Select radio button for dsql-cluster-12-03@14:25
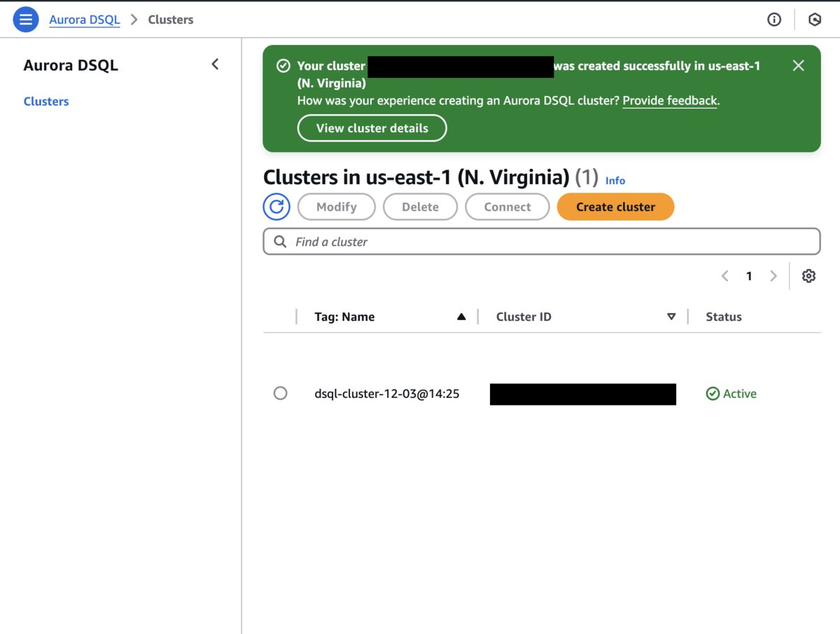Viewport: 840px width, 634px height. pos(280,393)
